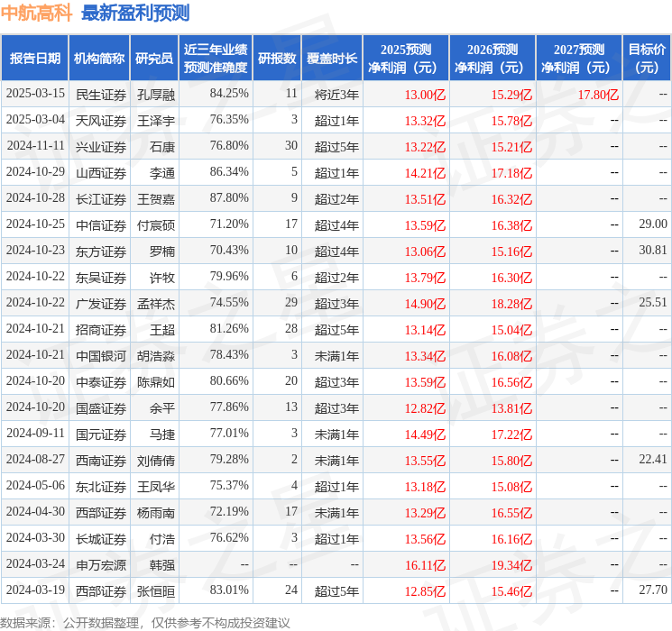Click researcher name 许牧

click(162, 278)
